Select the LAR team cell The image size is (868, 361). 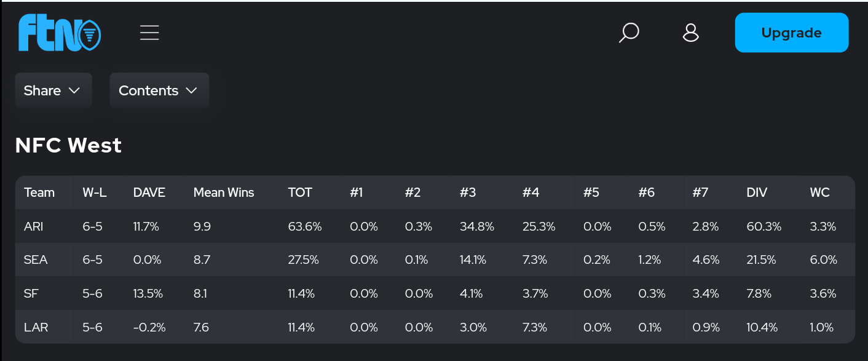point(36,327)
